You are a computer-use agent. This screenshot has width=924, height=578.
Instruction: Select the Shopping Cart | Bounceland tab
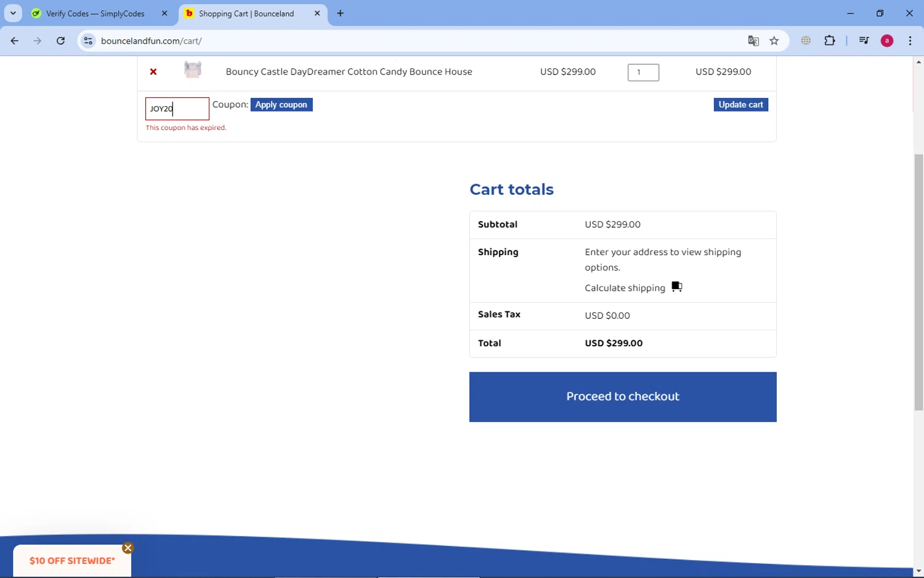pos(246,14)
